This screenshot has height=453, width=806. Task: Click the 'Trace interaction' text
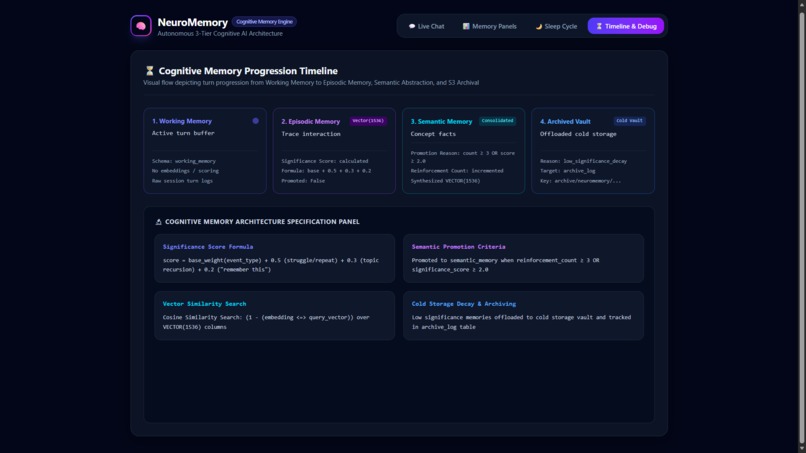[x=310, y=134]
